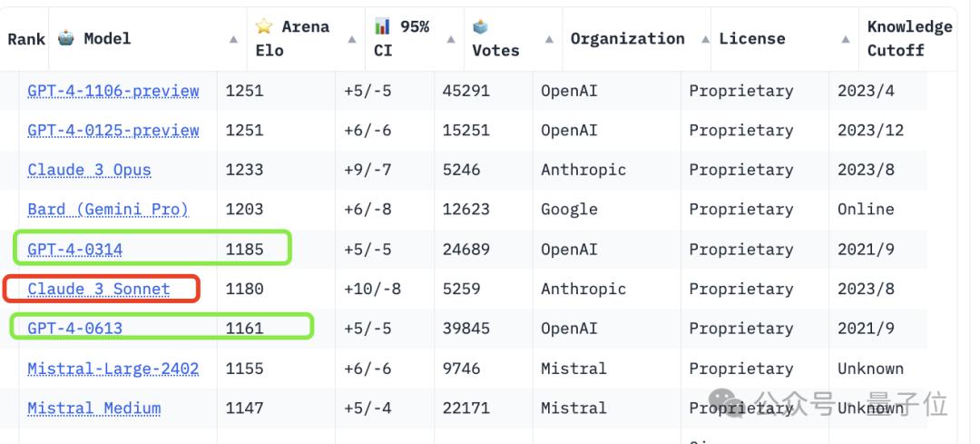
Task: Click the Mistral Medium model link
Action: pos(94,409)
